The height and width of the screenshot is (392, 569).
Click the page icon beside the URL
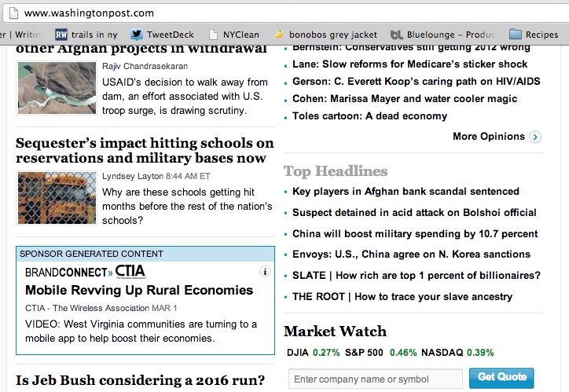tap(11, 13)
